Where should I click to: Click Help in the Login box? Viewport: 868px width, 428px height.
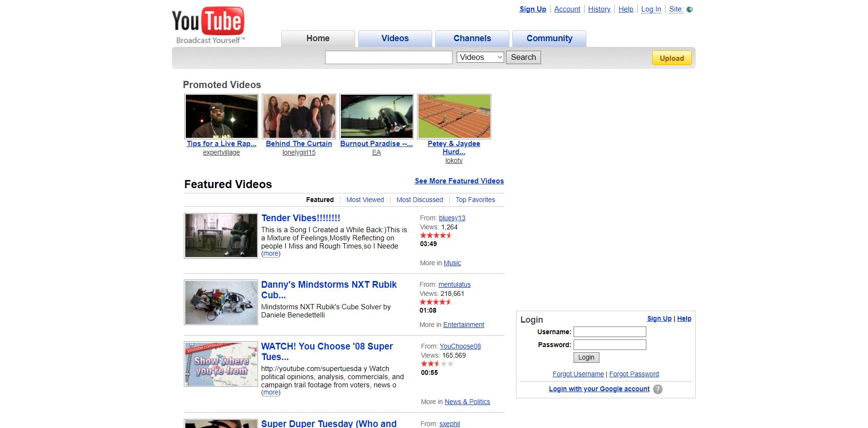click(x=684, y=318)
